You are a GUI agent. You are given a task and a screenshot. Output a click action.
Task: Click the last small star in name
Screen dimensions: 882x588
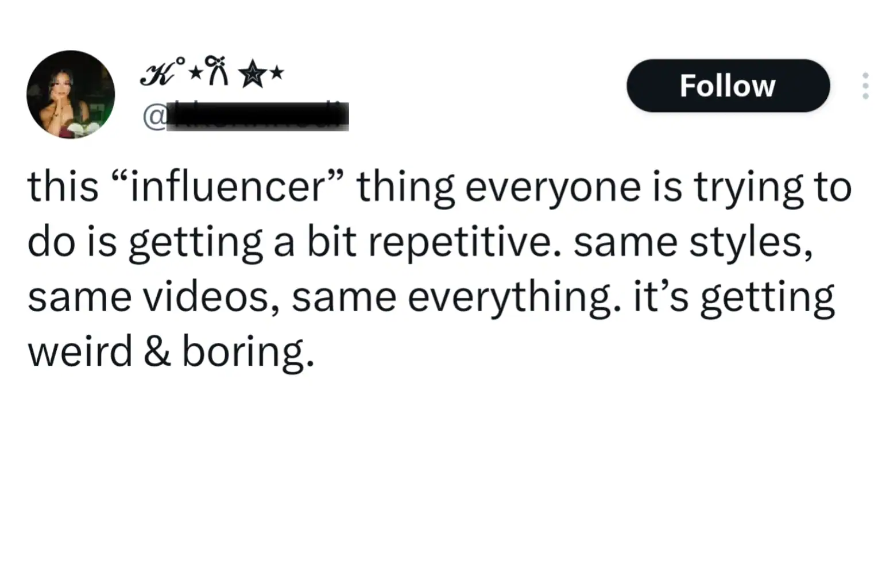(x=277, y=72)
